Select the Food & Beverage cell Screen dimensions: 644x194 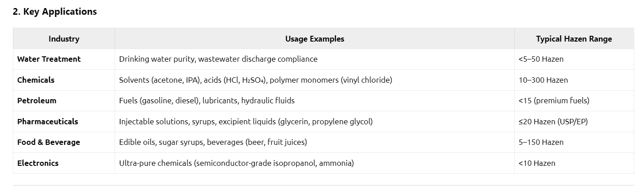pyautogui.click(x=49, y=142)
